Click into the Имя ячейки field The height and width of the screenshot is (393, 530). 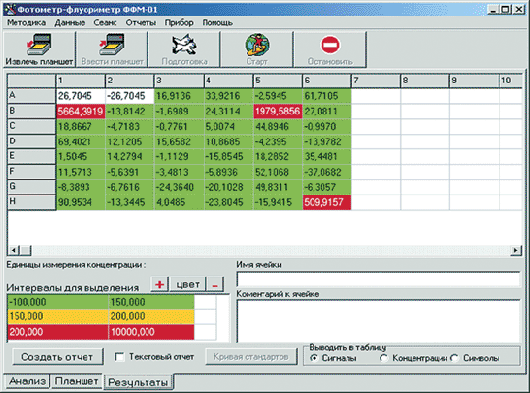point(378,279)
